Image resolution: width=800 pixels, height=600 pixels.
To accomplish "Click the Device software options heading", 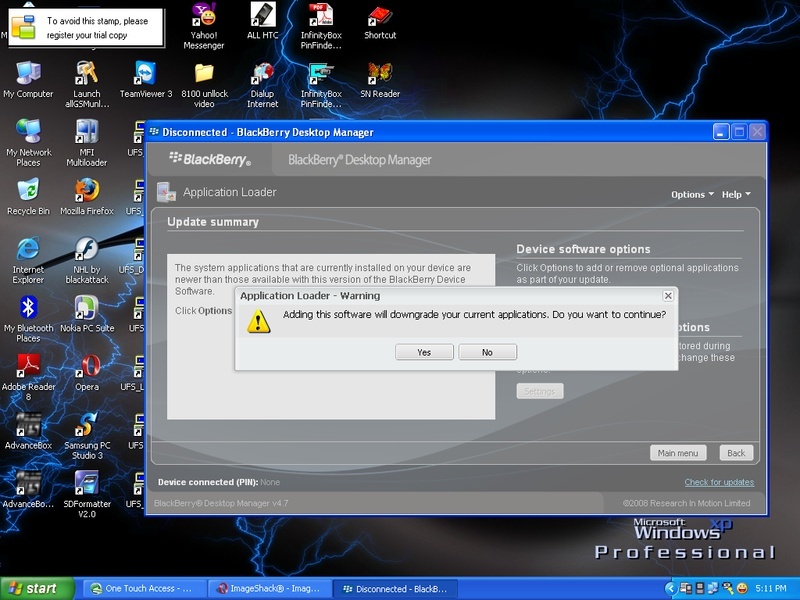I will point(583,249).
